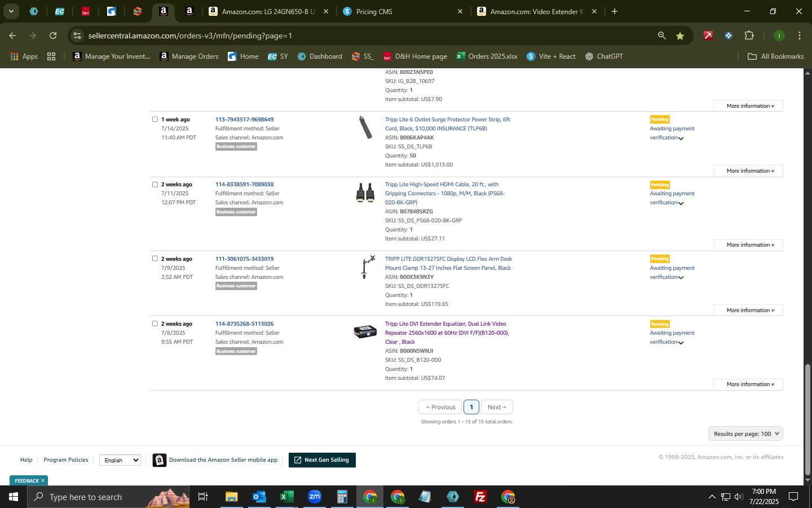Image resolution: width=812 pixels, height=508 pixels.
Task: Select order 111-3061075-3433019 checkbox
Action: coord(155,259)
